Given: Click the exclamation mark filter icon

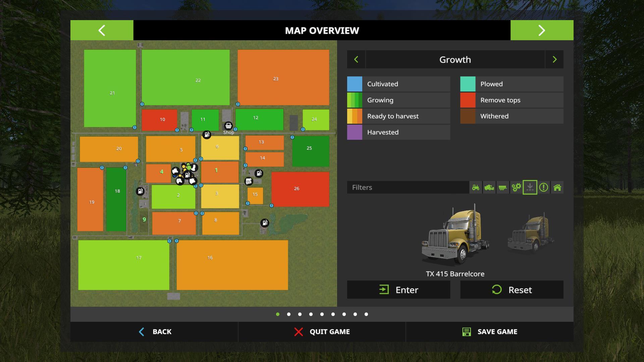Looking at the screenshot, I should (x=544, y=187).
